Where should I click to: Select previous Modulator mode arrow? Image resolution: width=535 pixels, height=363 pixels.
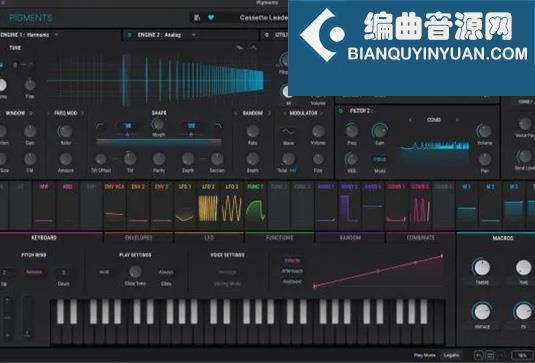pyautogui.click(x=285, y=113)
